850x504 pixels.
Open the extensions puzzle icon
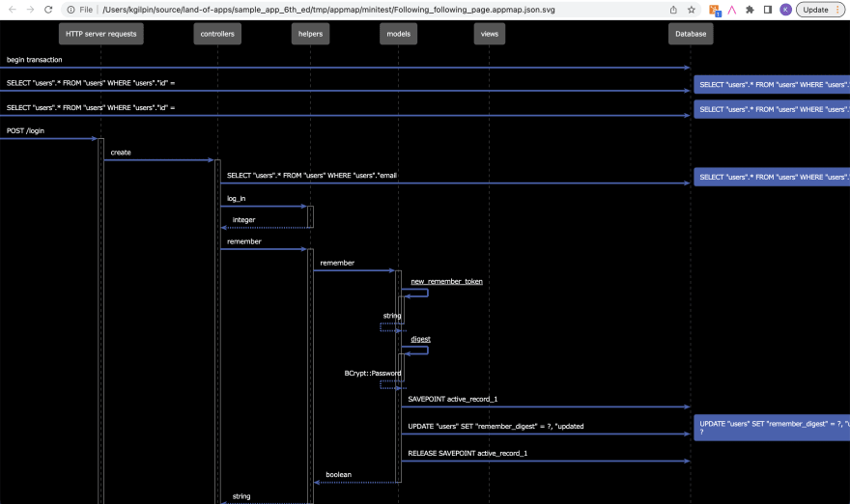(750, 10)
